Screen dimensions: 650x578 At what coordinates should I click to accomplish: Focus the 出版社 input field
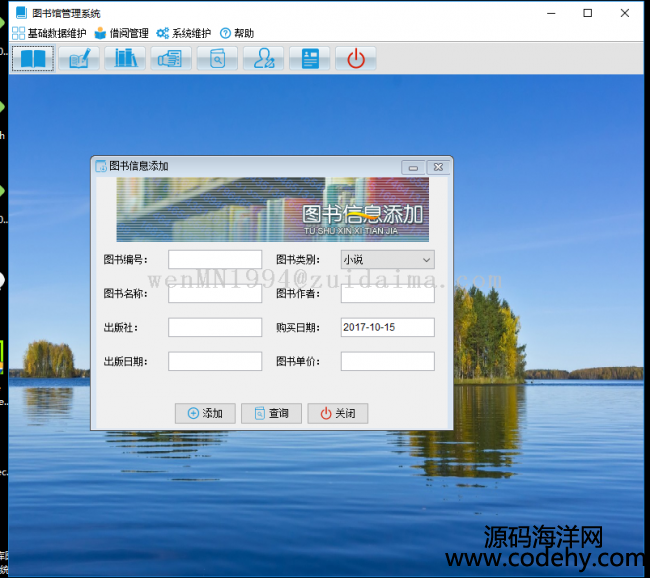215,327
